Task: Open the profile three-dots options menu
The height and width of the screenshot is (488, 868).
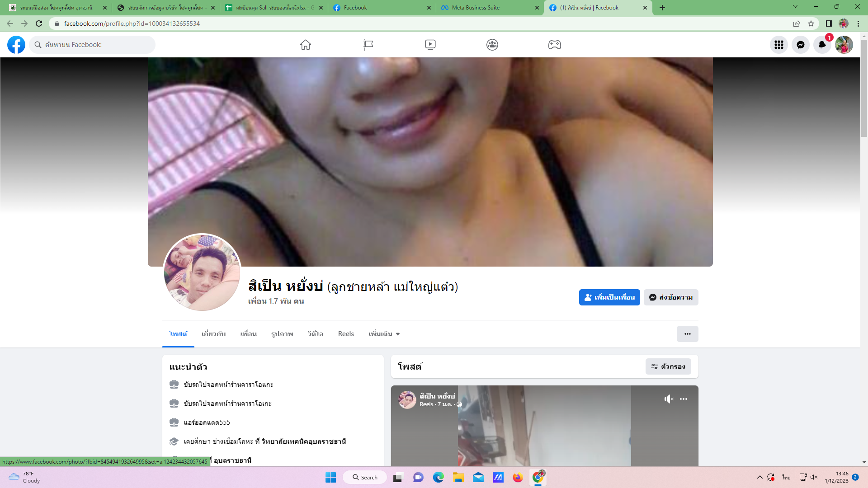Action: (x=687, y=334)
